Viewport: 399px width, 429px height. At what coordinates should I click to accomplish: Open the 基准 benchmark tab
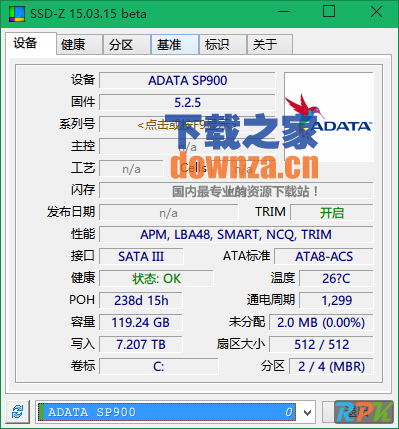coord(175,44)
